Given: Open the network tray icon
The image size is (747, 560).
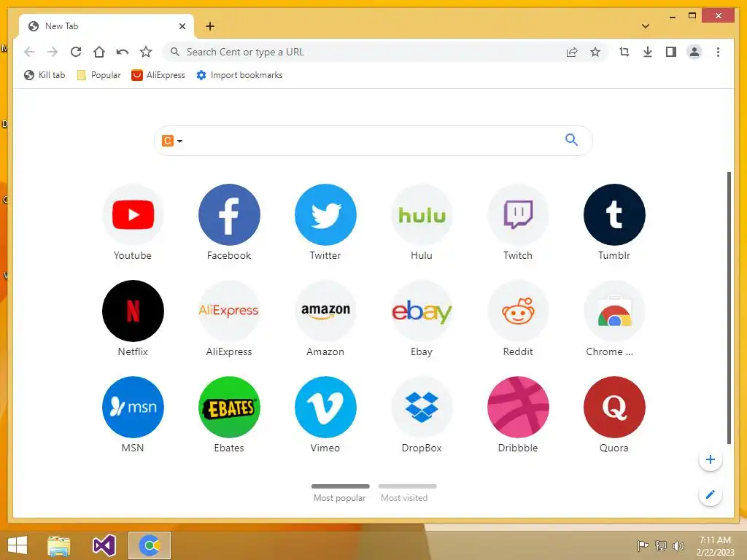Looking at the screenshot, I should click(661, 545).
